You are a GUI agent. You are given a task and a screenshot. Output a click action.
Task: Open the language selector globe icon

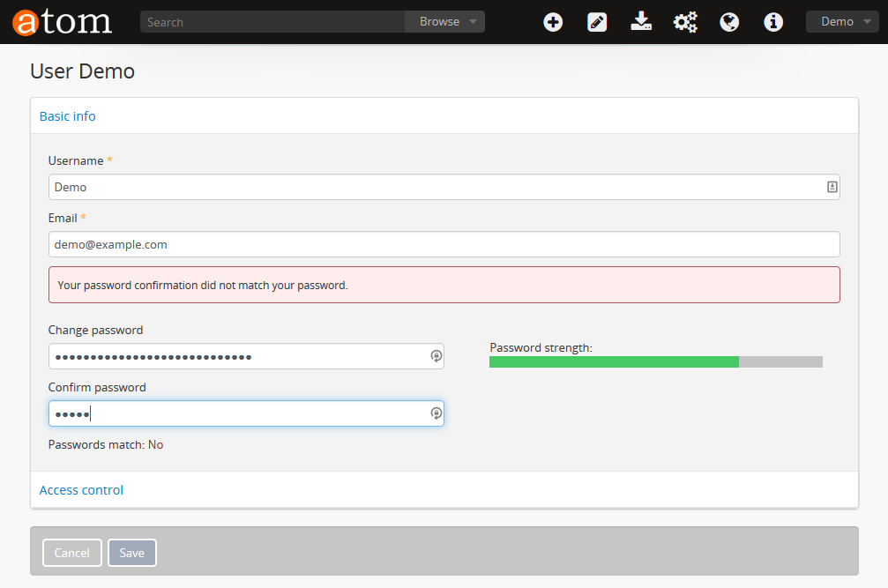point(729,21)
